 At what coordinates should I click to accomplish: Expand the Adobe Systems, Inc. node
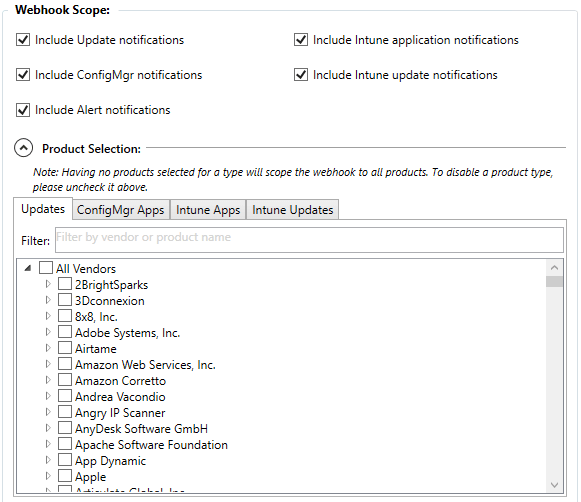48,332
